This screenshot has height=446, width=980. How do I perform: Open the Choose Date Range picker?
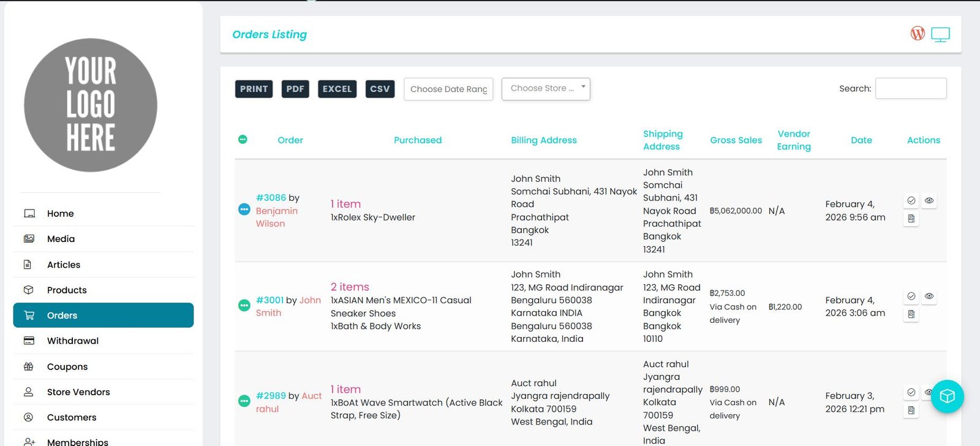(x=448, y=89)
